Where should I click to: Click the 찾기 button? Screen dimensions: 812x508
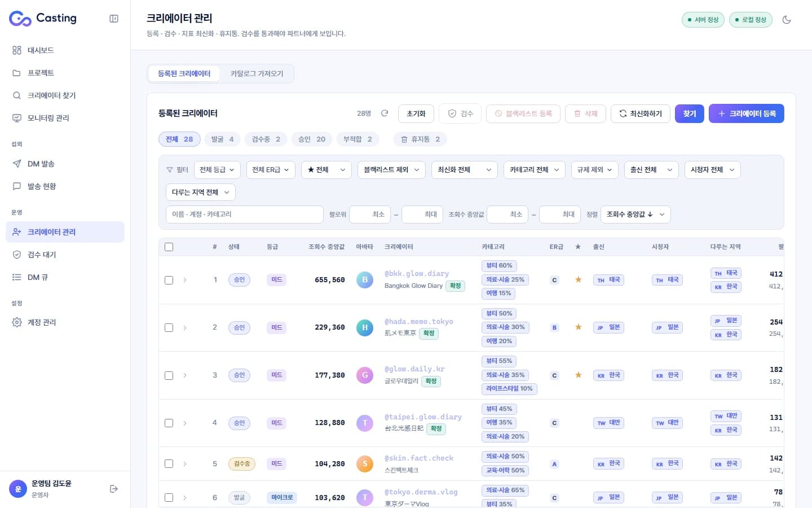(690, 113)
